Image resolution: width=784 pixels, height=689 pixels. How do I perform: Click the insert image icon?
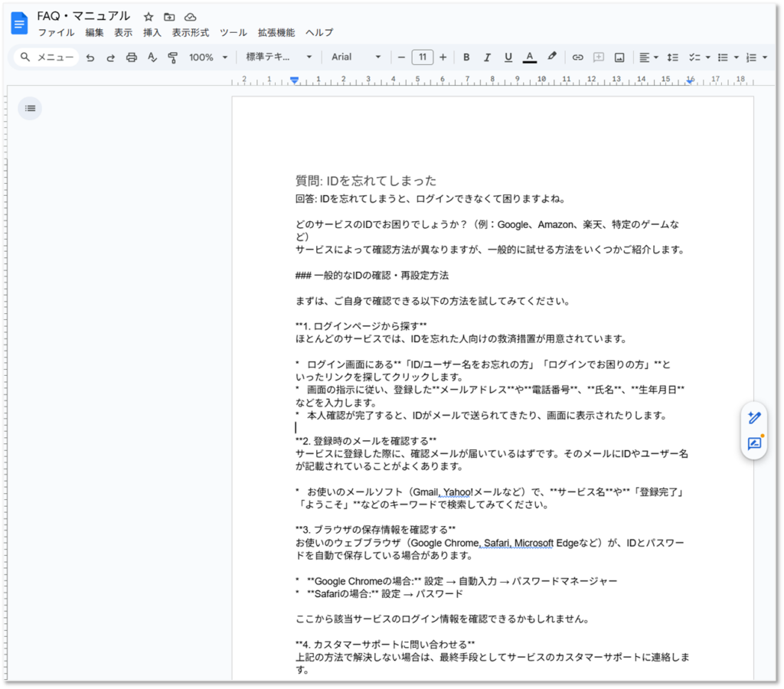pyautogui.click(x=619, y=57)
